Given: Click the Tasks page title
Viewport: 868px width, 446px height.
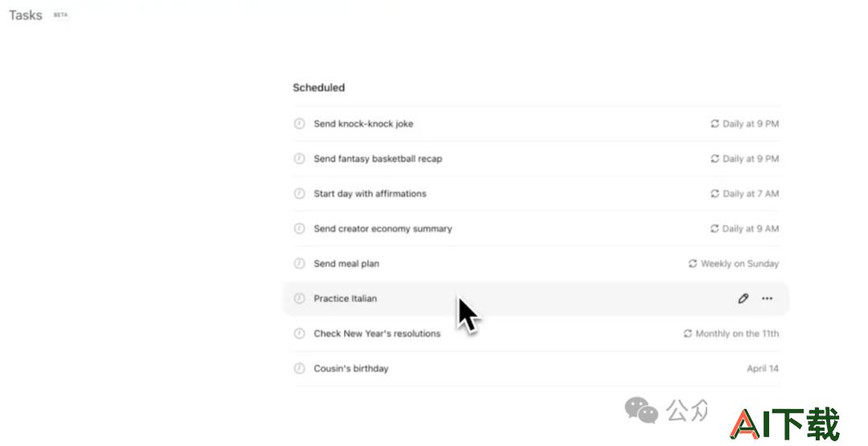Looking at the screenshot, I should [x=26, y=15].
